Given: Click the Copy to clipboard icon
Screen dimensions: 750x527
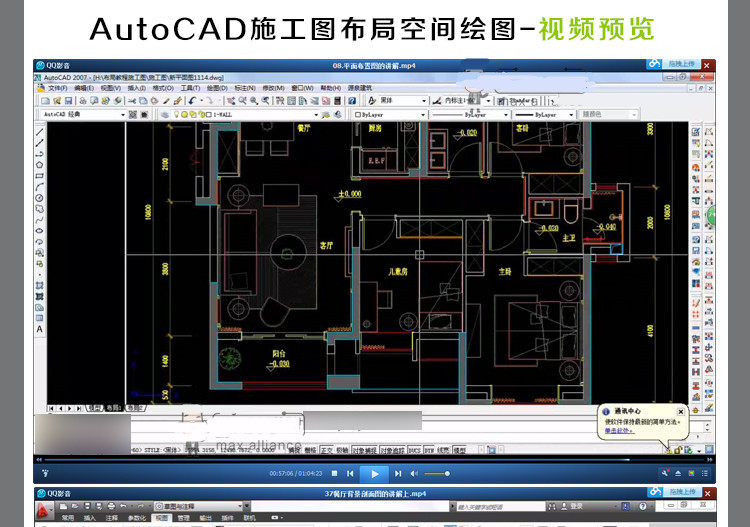Looking at the screenshot, I should coord(143,101).
